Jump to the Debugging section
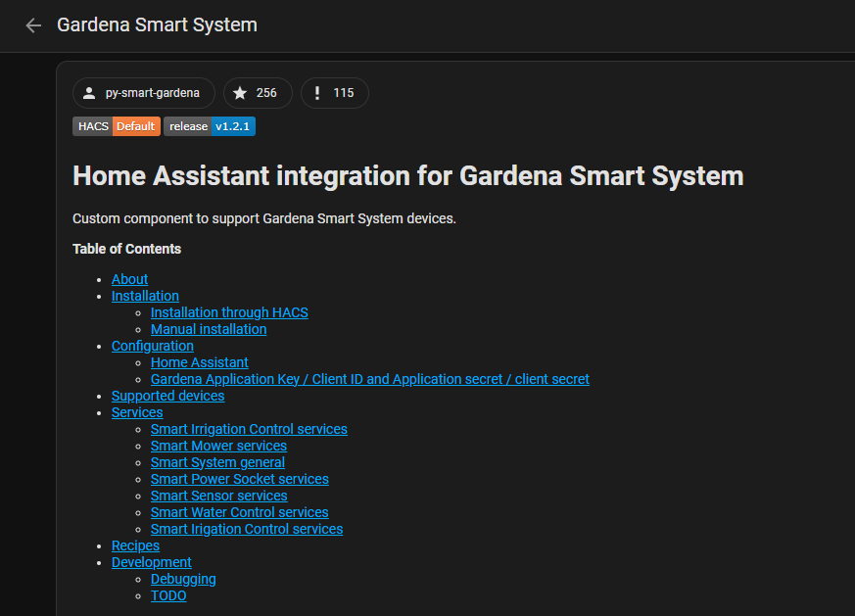Screen dimensions: 855x616 (183, 579)
